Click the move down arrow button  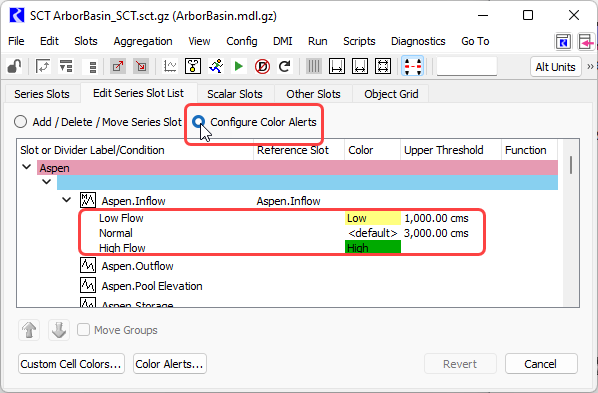(59, 330)
